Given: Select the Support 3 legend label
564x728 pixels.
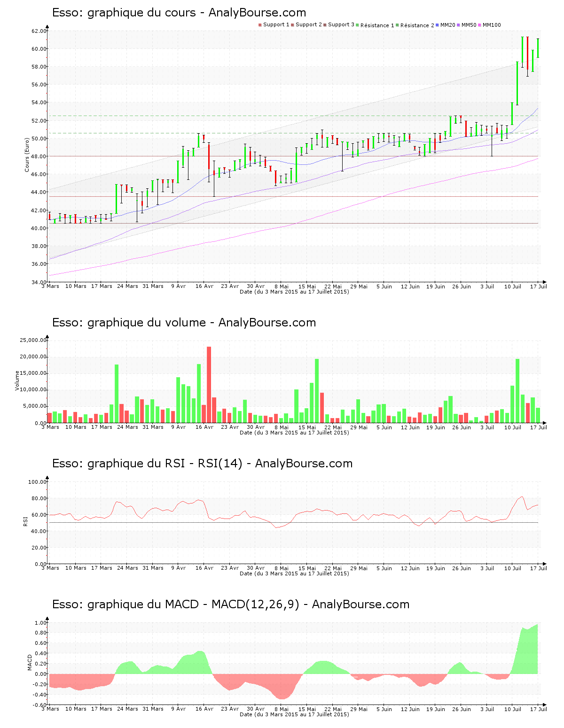Looking at the screenshot, I should (x=341, y=24).
